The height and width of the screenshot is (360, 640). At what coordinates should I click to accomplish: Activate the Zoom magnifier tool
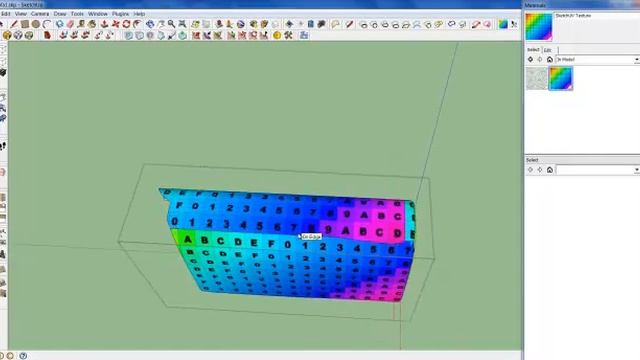coord(171,24)
